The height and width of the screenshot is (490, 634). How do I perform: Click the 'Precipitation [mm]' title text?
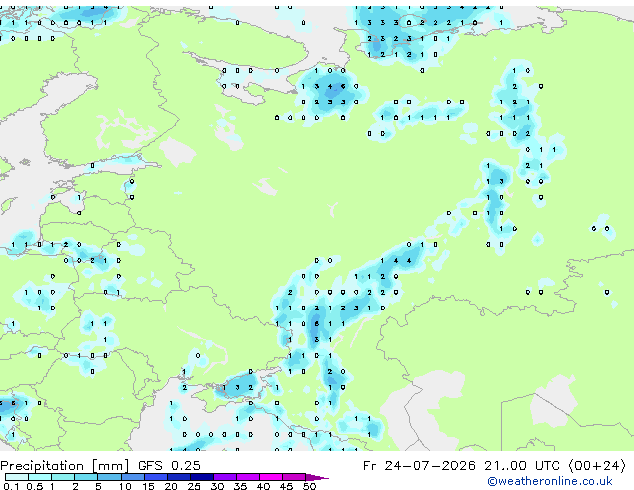click(65, 466)
